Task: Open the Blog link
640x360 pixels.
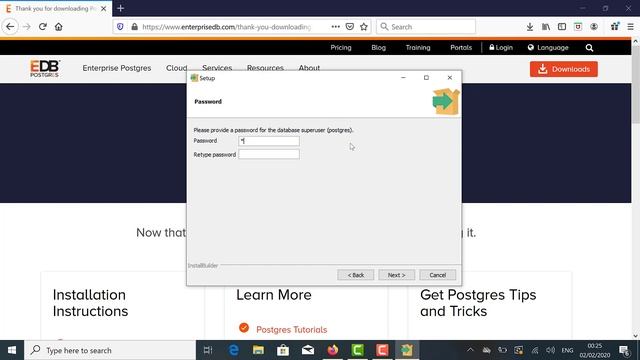Action: click(x=378, y=48)
